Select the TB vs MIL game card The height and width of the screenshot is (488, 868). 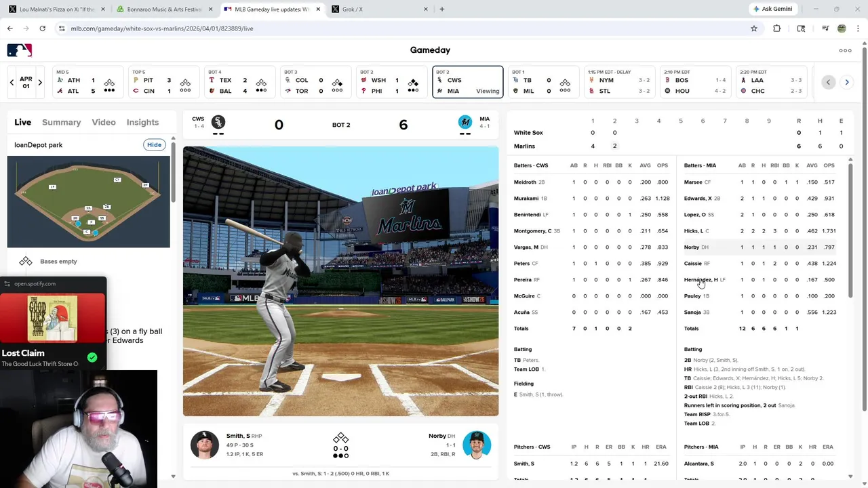tap(544, 82)
